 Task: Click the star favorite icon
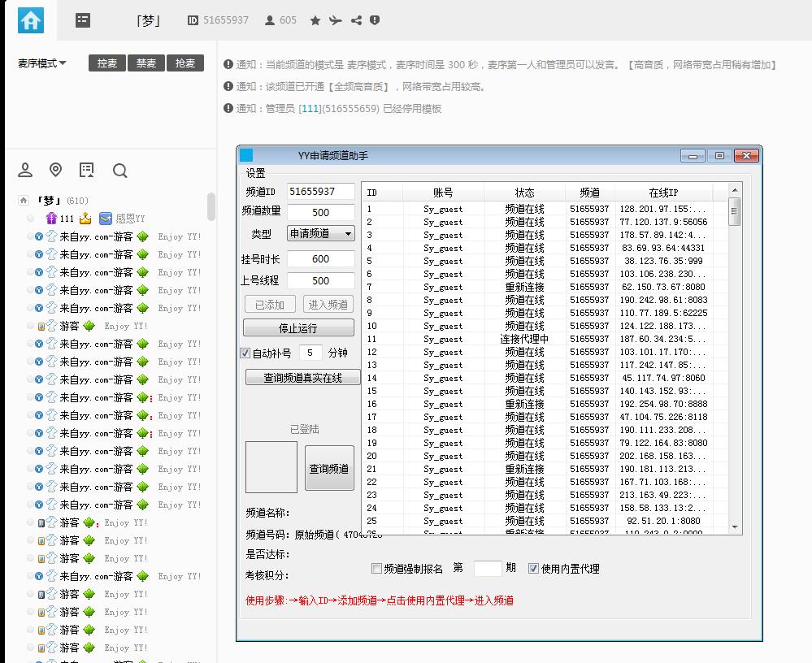click(x=315, y=20)
